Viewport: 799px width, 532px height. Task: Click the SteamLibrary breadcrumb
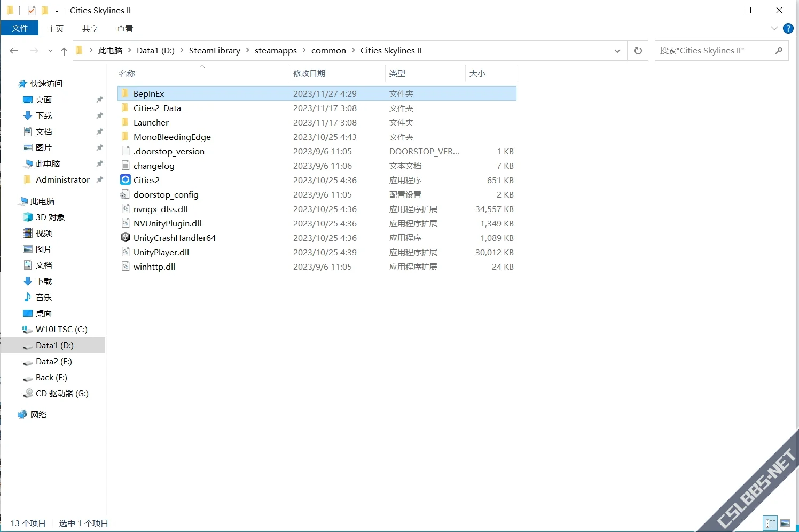(215, 51)
